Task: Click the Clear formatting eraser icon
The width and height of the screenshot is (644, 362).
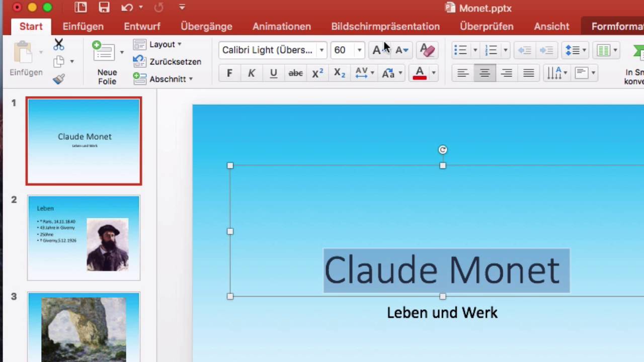Action: click(427, 50)
